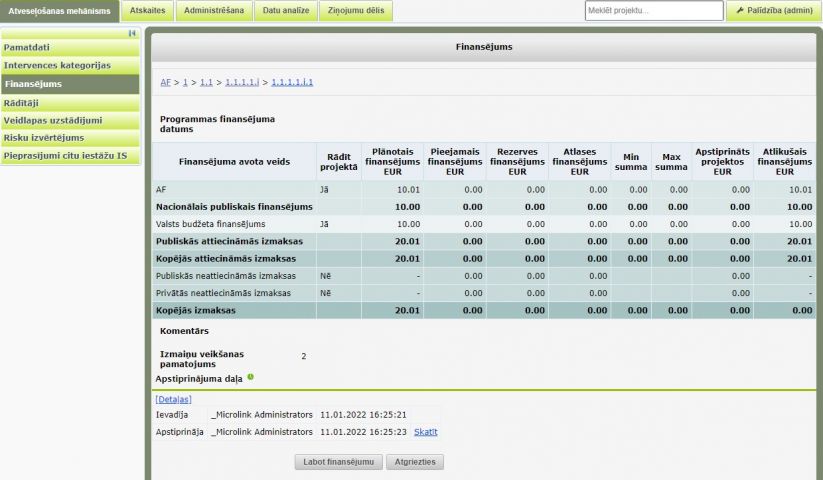Select Intervences kategorijas sidebar item
823x480 pixels.
coord(70,65)
